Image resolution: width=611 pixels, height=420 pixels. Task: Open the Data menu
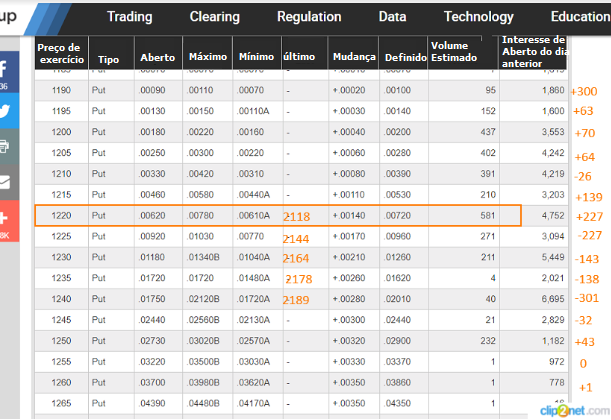[392, 17]
